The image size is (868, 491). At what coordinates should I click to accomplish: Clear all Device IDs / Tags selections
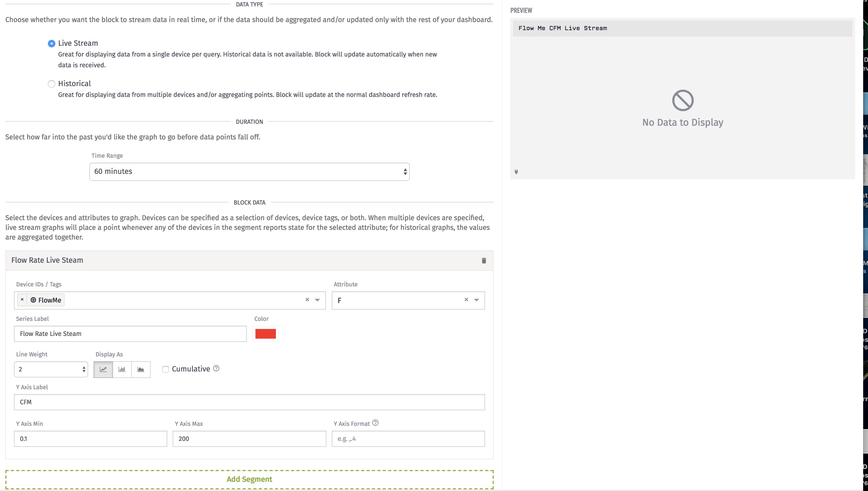307,299
